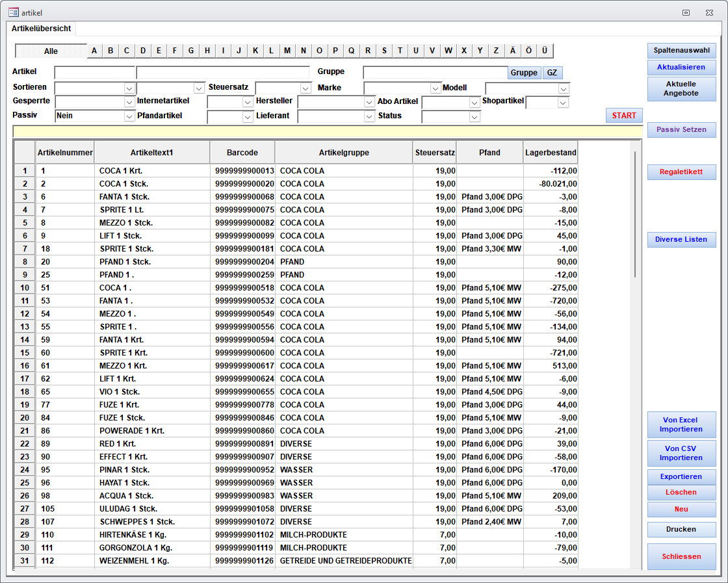Click the Lagerbestand column header

(551, 153)
